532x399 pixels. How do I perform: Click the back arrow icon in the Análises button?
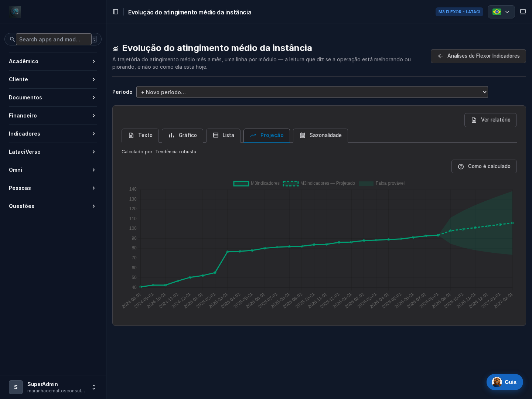click(x=440, y=56)
